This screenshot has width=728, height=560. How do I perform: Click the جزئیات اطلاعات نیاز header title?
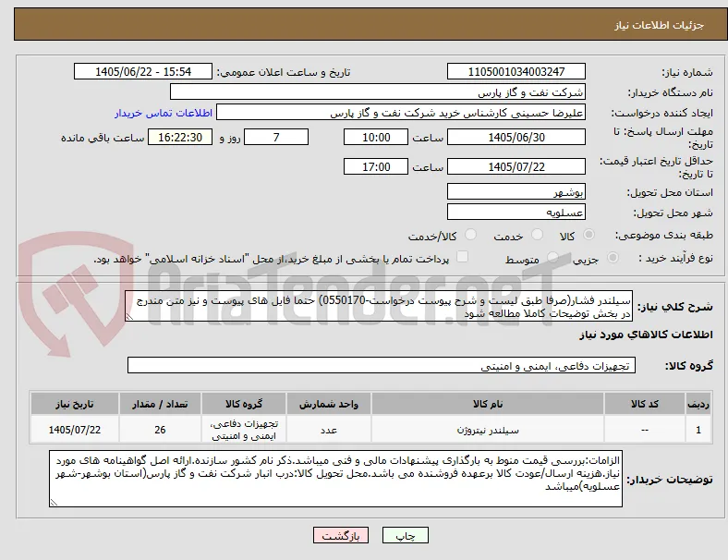pos(659,25)
